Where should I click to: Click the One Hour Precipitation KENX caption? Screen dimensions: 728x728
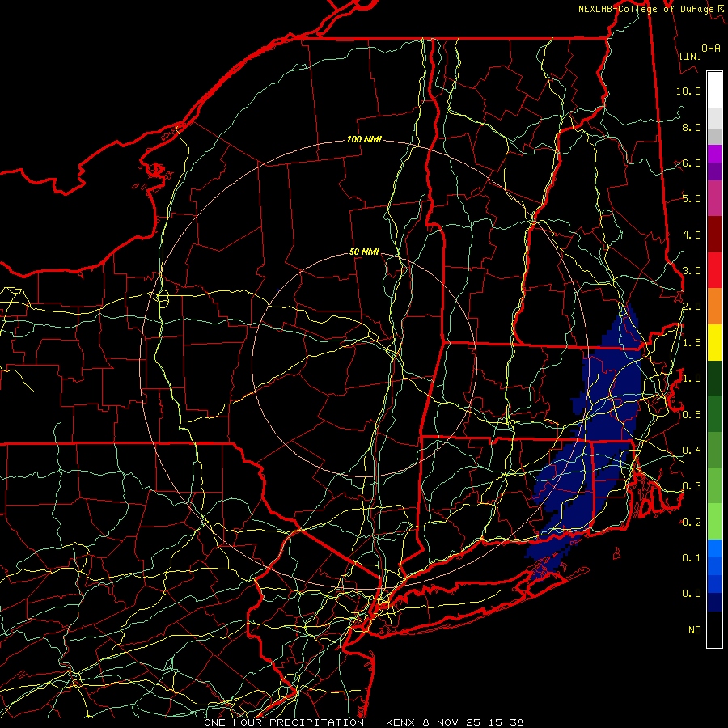[363, 722]
